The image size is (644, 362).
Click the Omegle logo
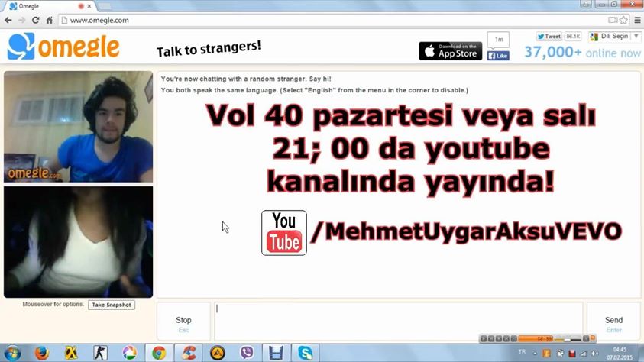coord(63,47)
